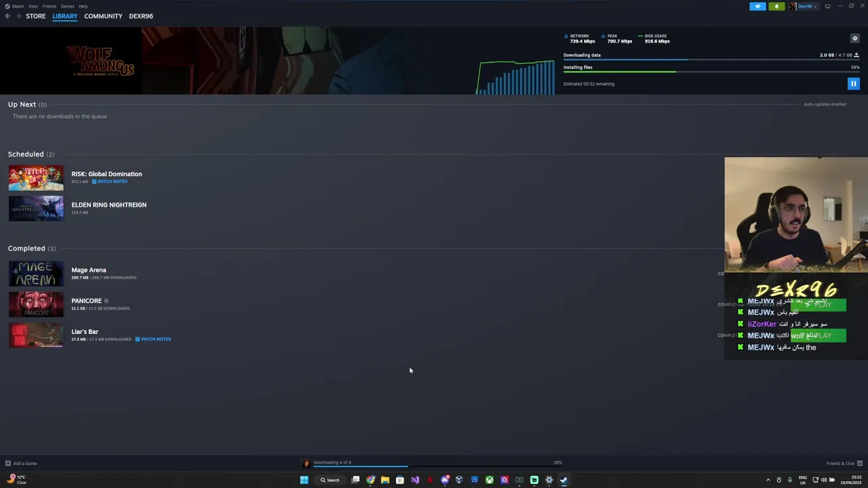Open RISK: Global Domination patch notes
Image resolution: width=868 pixels, height=488 pixels.
pos(110,182)
